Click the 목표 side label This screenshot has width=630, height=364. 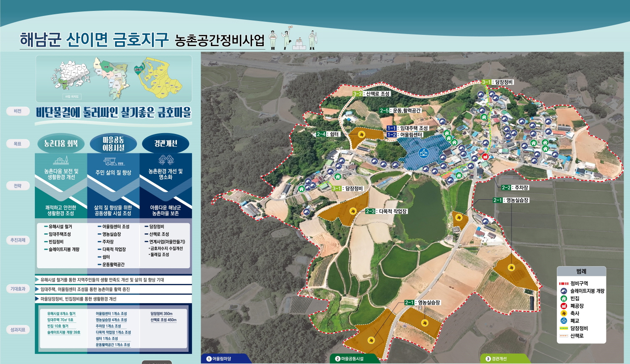tap(18, 144)
